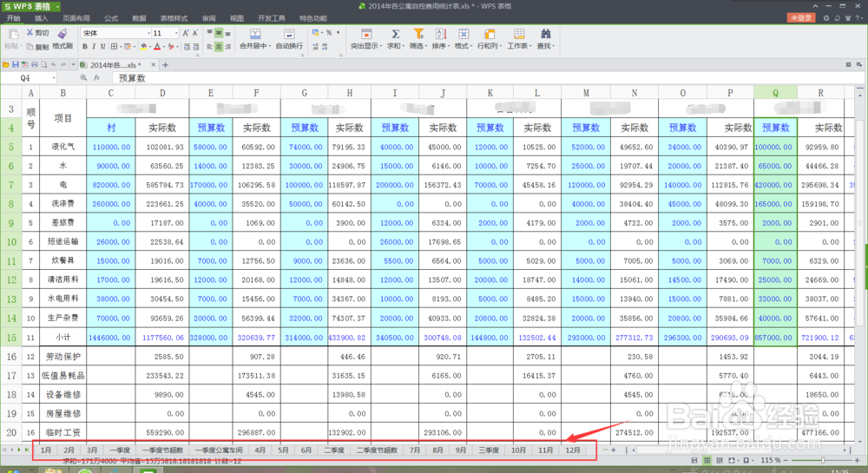The image size is (868, 473).
Task: Decrease font size with the smaller A icon
Action: point(195,33)
